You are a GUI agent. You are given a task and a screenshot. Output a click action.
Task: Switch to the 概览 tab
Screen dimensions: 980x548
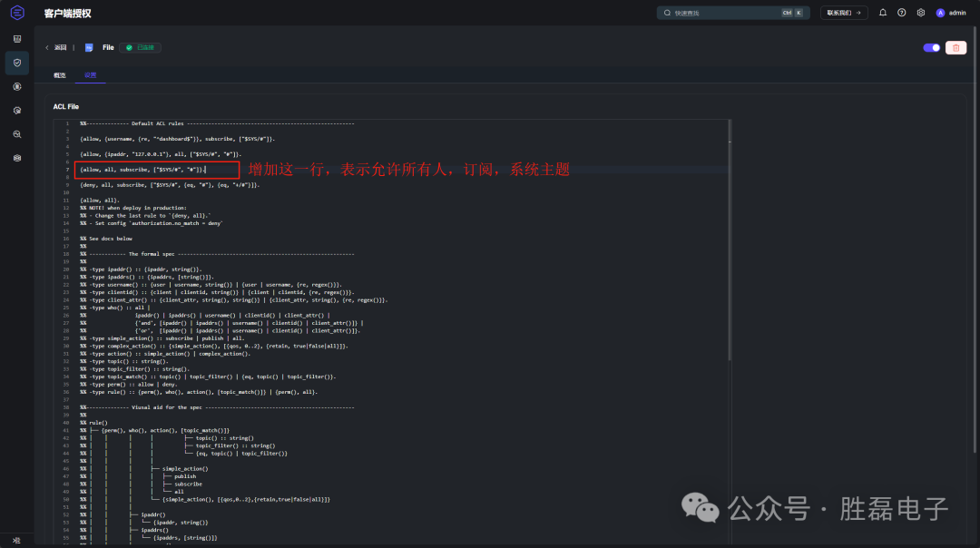click(59, 75)
